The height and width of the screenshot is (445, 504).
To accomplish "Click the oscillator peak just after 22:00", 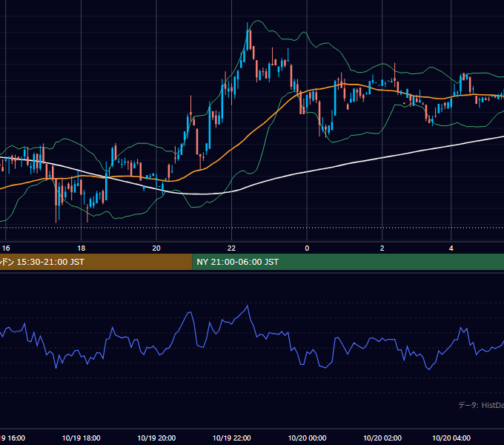I will click(247, 306).
